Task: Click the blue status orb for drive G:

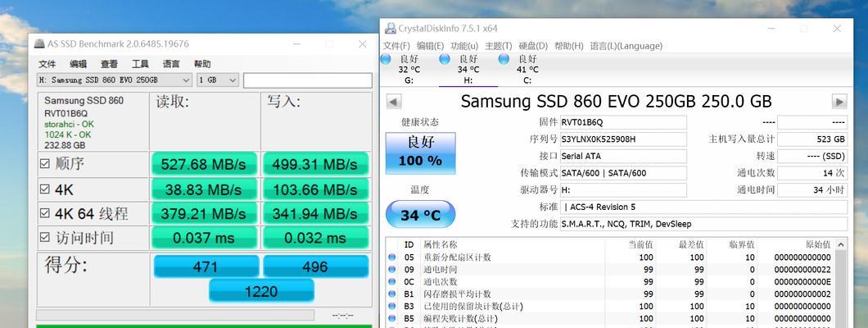Action: tap(386, 59)
